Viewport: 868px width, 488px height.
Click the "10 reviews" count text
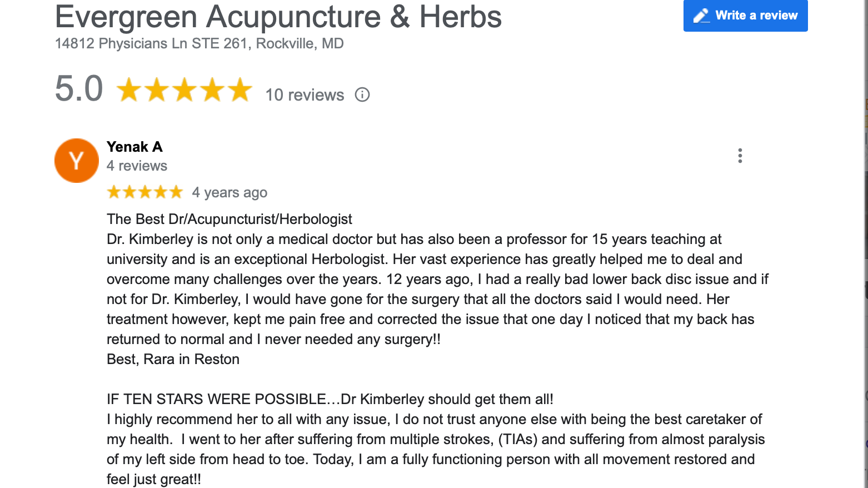click(x=305, y=95)
